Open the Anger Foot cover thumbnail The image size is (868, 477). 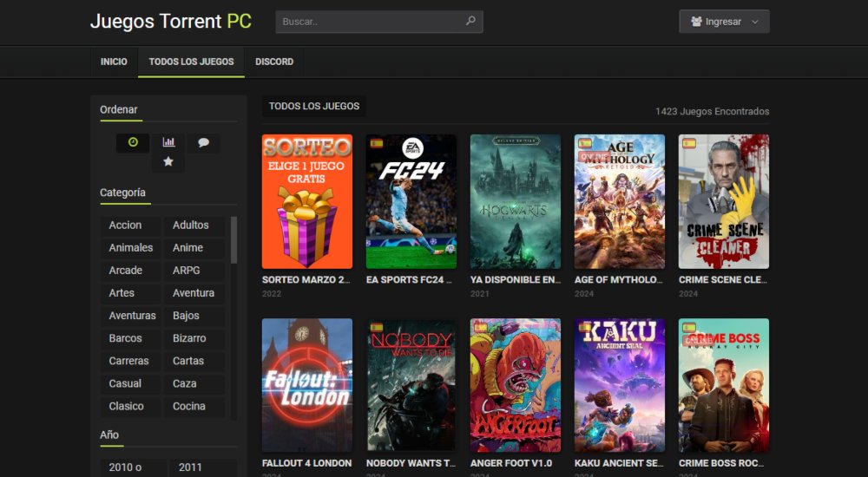[x=516, y=385]
